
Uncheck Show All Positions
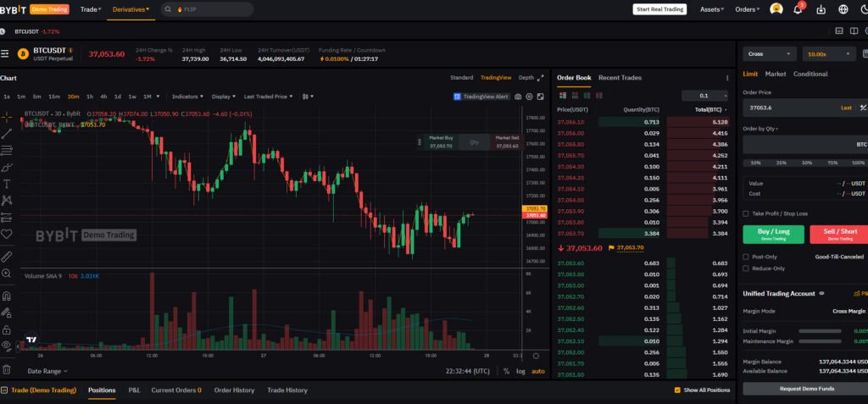[677, 390]
